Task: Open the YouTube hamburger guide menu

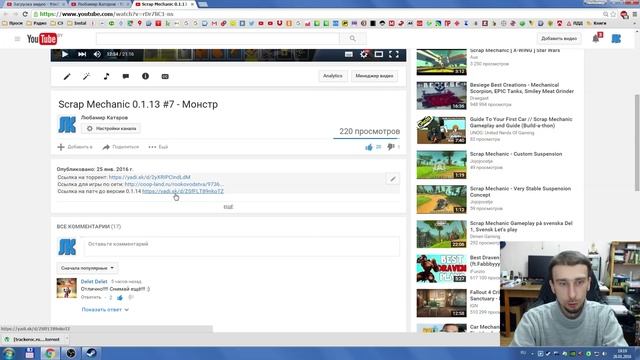Action: [x=17, y=39]
